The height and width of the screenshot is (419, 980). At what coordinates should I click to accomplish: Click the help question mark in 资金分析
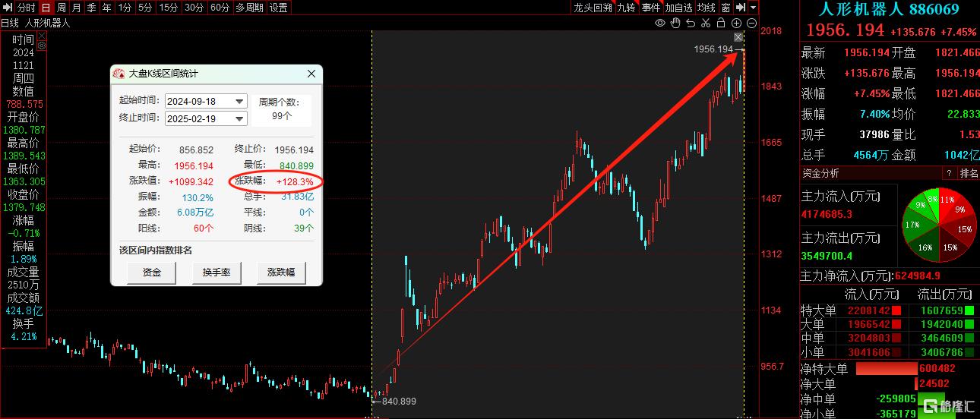point(948,173)
